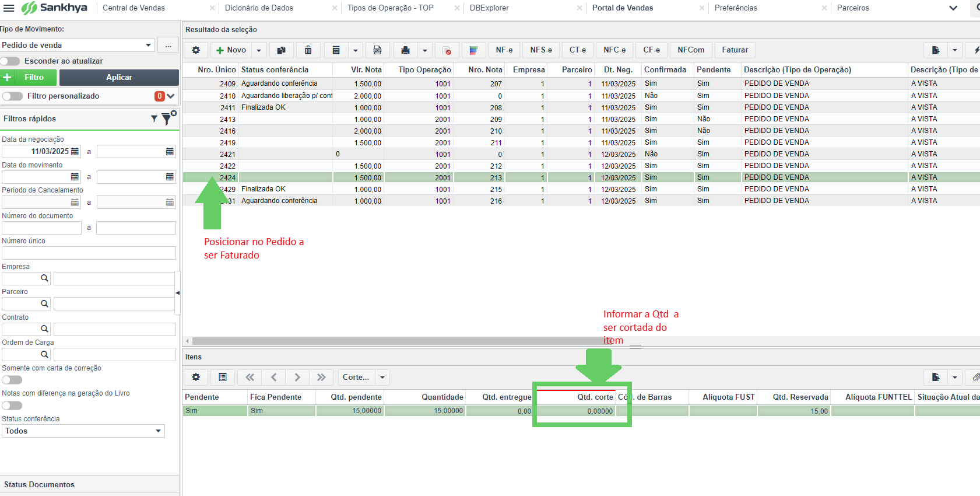The height and width of the screenshot is (496, 980).
Task: Click the cancel document icon
Action: tap(447, 50)
